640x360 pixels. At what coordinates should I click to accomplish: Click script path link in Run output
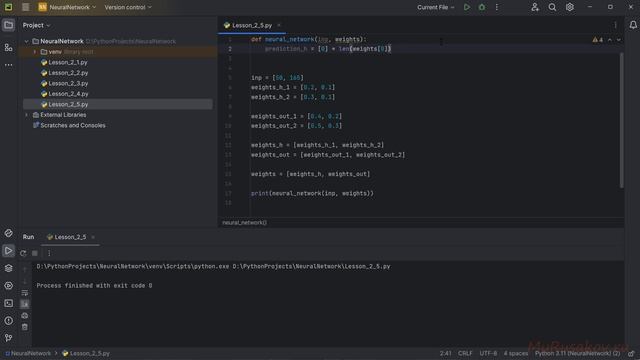(311, 267)
